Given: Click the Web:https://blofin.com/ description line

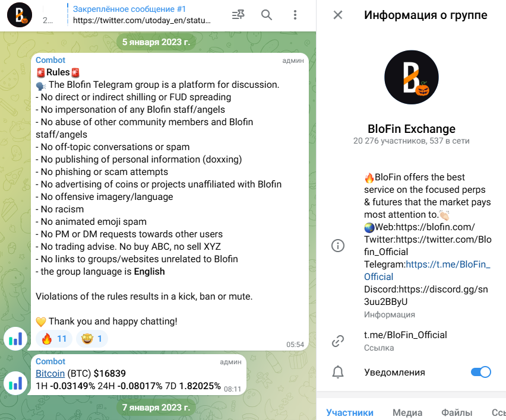Looking at the screenshot, I should click(419, 227).
